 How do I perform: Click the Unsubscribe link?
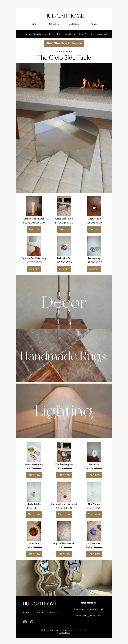coord(81,630)
